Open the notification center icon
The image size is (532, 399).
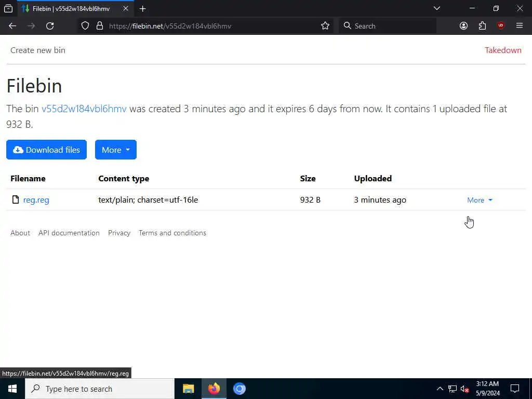[515, 389]
